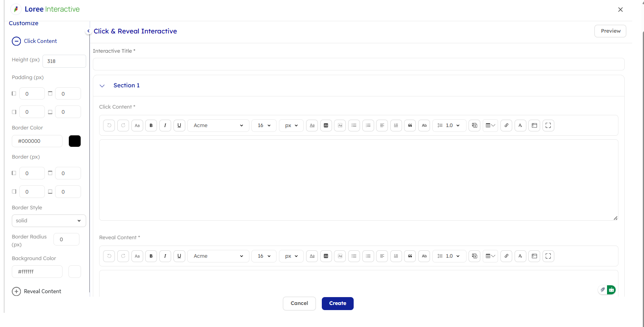Click fullscreen icon in Click Content toolbar
The height and width of the screenshot is (327, 644).
coord(548,126)
